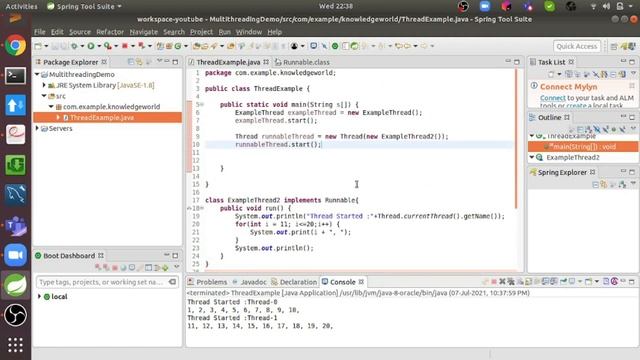Open the Window menu

248,32
